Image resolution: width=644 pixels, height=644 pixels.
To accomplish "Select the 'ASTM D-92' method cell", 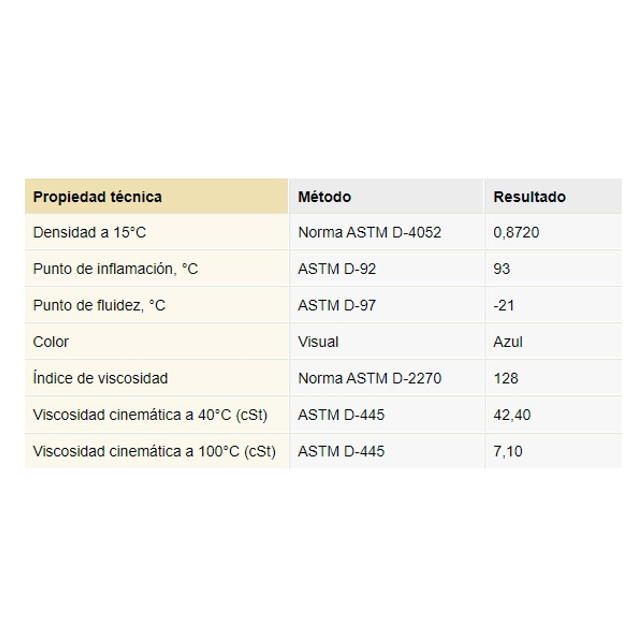I will 336,269.
